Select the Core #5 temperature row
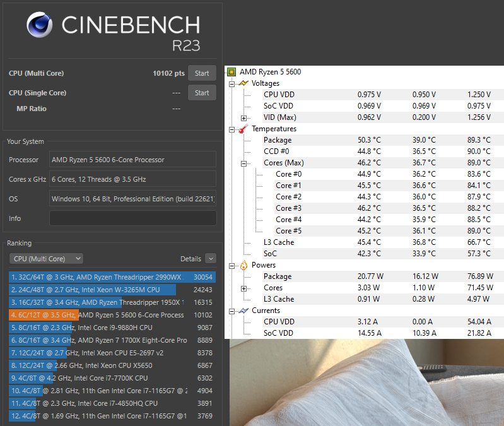Image resolution: width=504 pixels, height=426 pixels. 389,231
